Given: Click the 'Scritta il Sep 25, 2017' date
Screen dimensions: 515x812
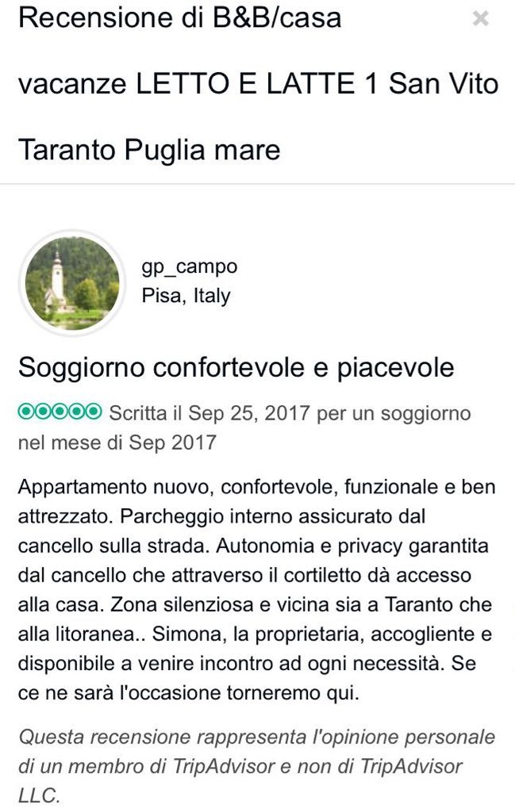Looking at the screenshot, I should 209,413.
